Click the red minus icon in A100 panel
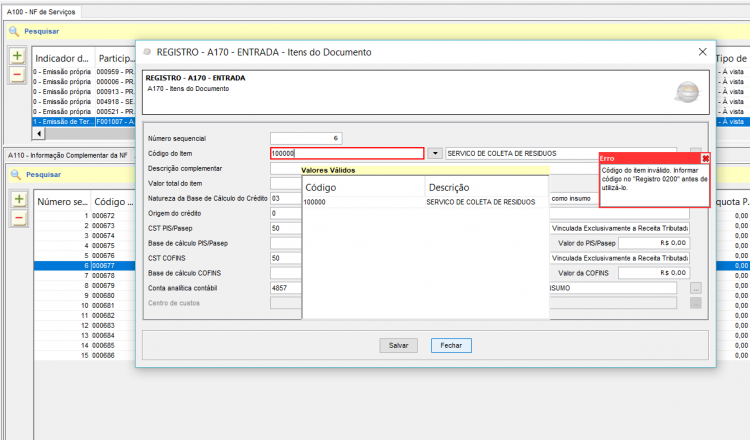 tap(17, 75)
